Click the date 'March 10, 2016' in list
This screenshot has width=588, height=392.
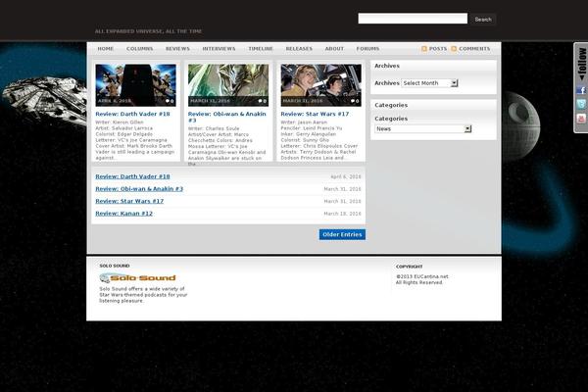click(342, 214)
